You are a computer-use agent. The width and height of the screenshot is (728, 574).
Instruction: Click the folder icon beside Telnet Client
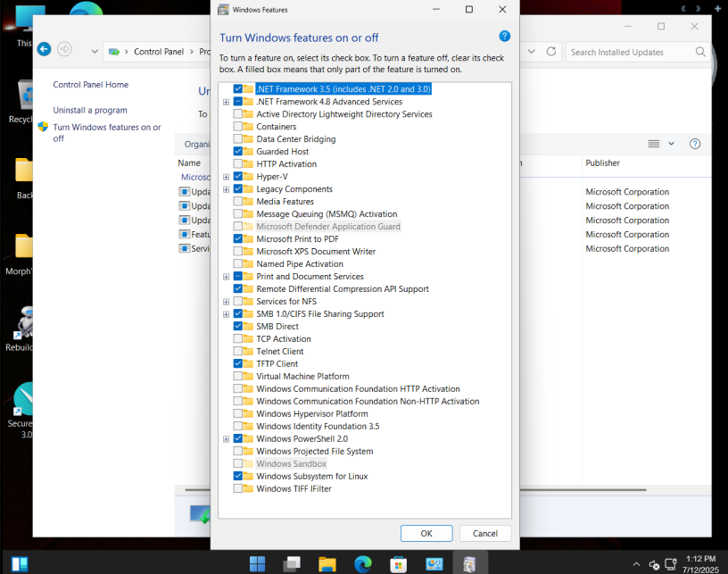(x=248, y=352)
